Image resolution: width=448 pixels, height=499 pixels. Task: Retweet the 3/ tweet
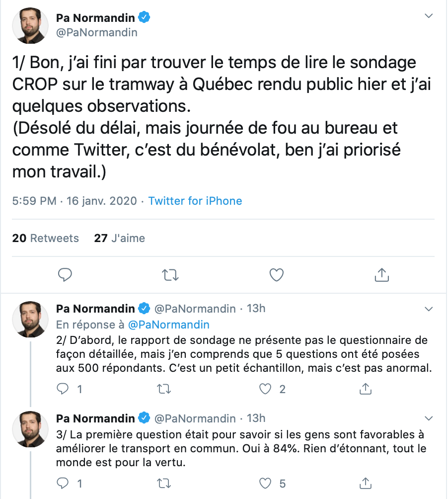(164, 484)
